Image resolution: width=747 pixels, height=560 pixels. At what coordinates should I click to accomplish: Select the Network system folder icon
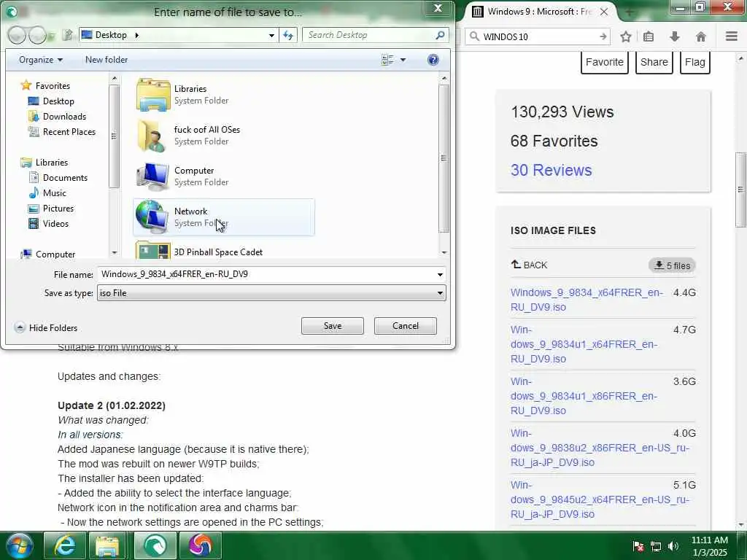pos(153,217)
